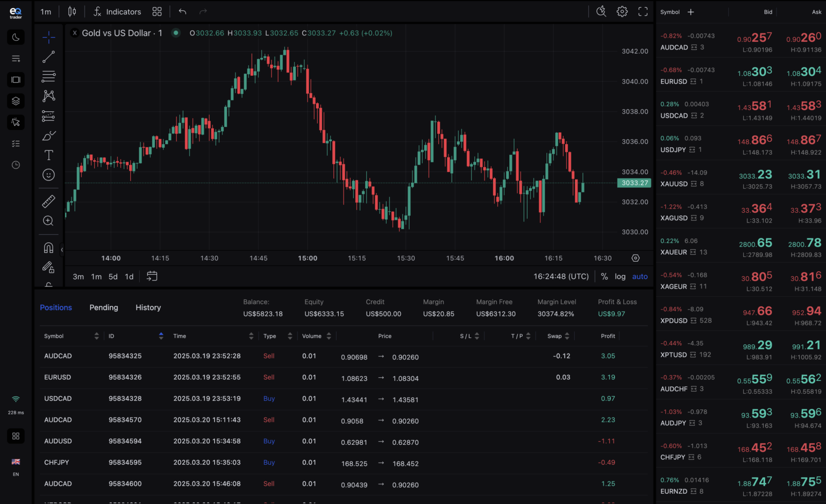Viewport: 826px width, 504px height.
Task: Select the trend line drawing tool
Action: 48,56
